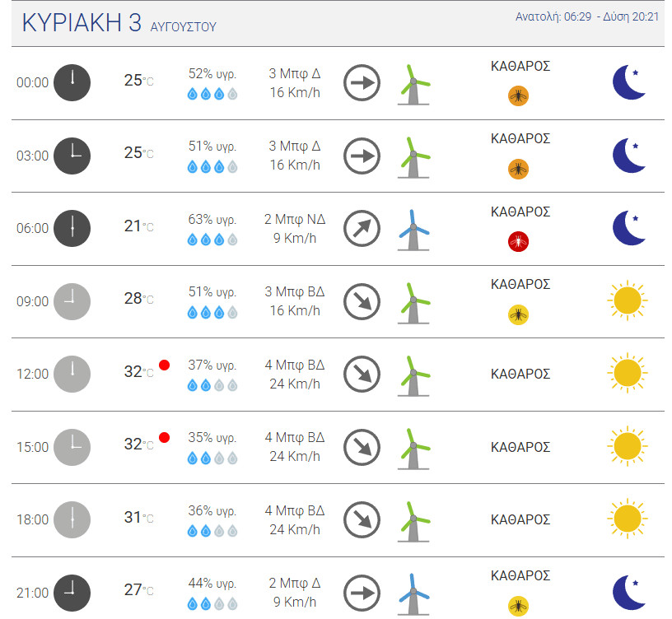Click the ΚΑΘΑΡΟΣ label at 18:00
Image resolution: width=672 pixels, height=619 pixels.
pyautogui.click(x=520, y=519)
